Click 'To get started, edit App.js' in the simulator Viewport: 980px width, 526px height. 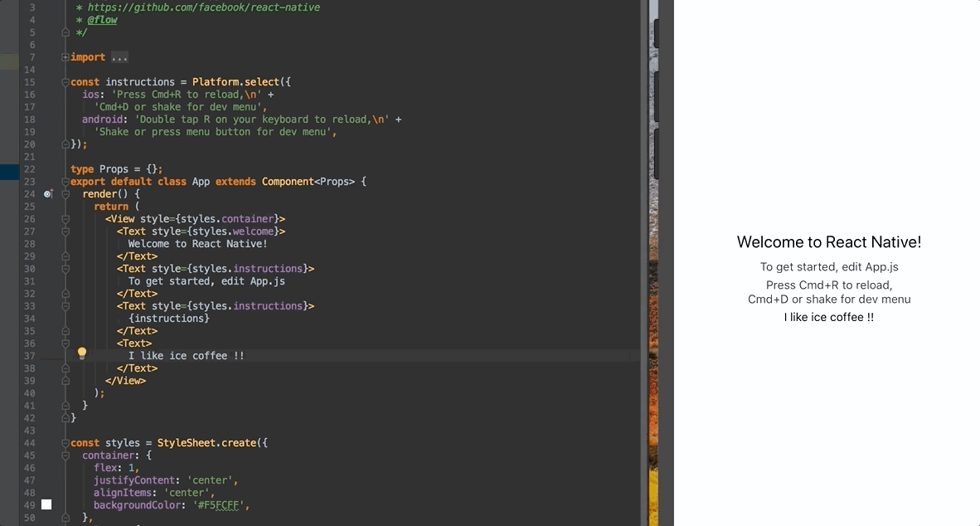point(829,267)
